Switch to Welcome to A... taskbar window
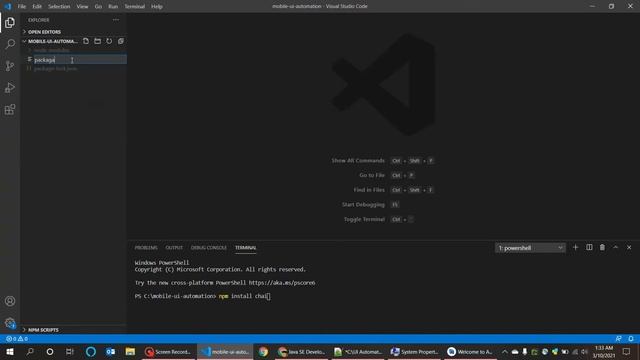The height and width of the screenshot is (360, 640). (x=471, y=351)
